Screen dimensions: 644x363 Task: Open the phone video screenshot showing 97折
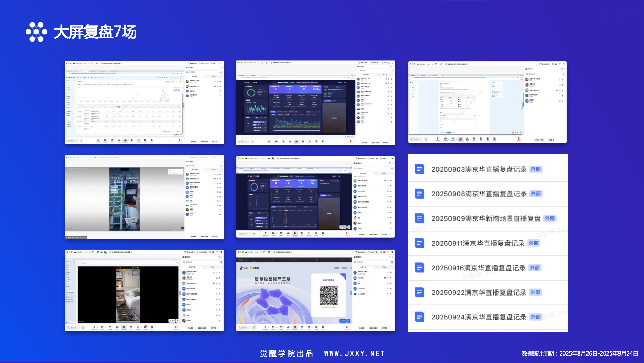click(x=125, y=199)
